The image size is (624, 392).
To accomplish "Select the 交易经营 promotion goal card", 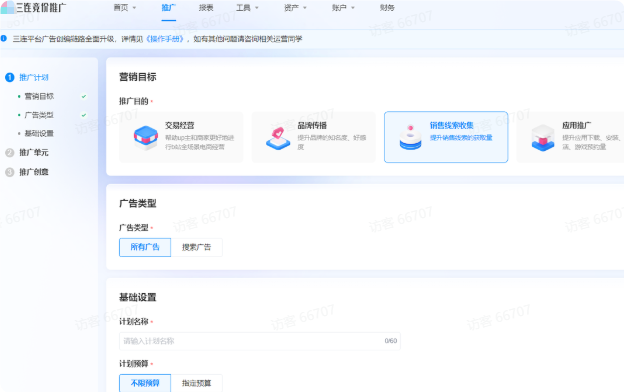I will point(181,137).
